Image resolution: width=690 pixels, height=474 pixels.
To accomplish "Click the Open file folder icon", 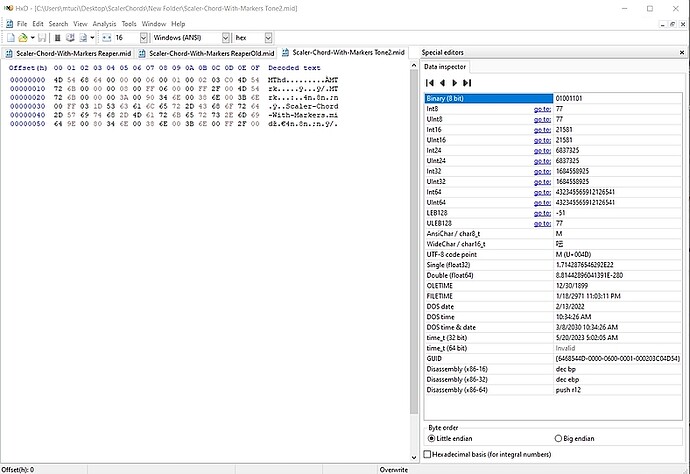I will tap(23, 38).
